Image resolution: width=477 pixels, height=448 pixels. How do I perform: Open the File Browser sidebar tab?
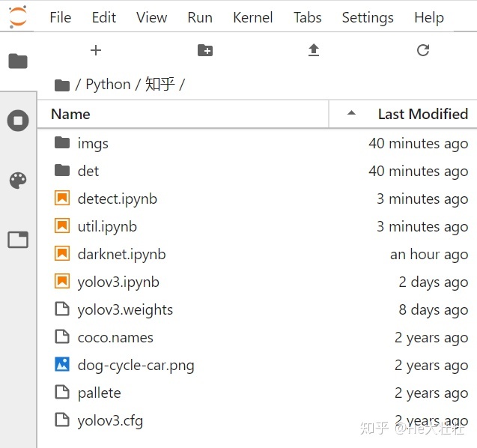point(18,61)
